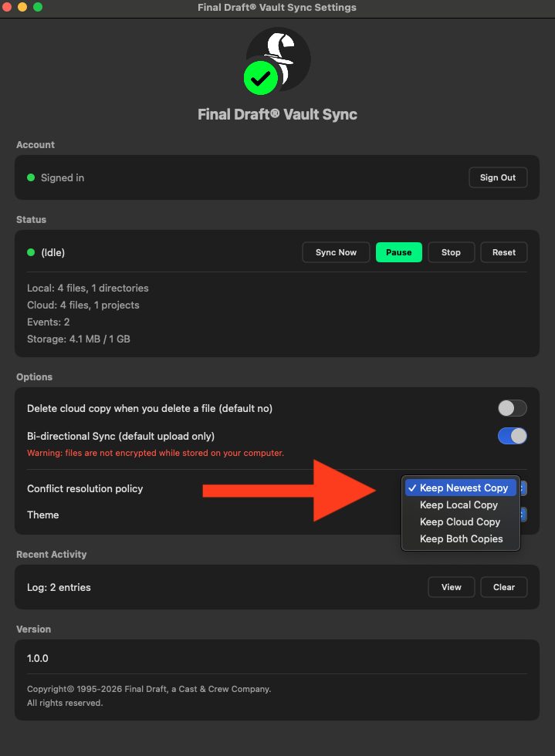
Task: Click the Conflict resolution policy dropdown arrow
Action: pos(523,488)
